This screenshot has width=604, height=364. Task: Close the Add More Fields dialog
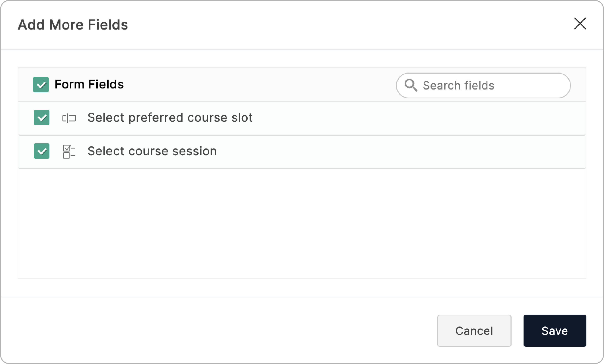(580, 24)
